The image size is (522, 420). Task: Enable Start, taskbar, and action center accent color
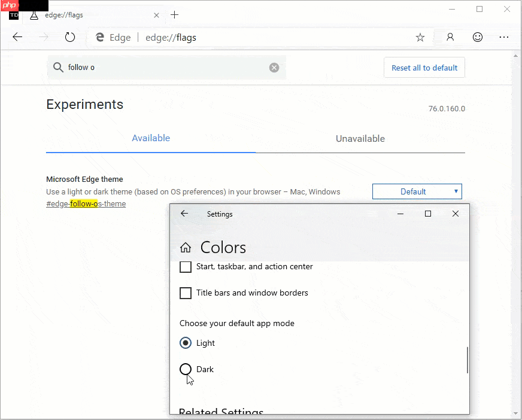[185, 267]
